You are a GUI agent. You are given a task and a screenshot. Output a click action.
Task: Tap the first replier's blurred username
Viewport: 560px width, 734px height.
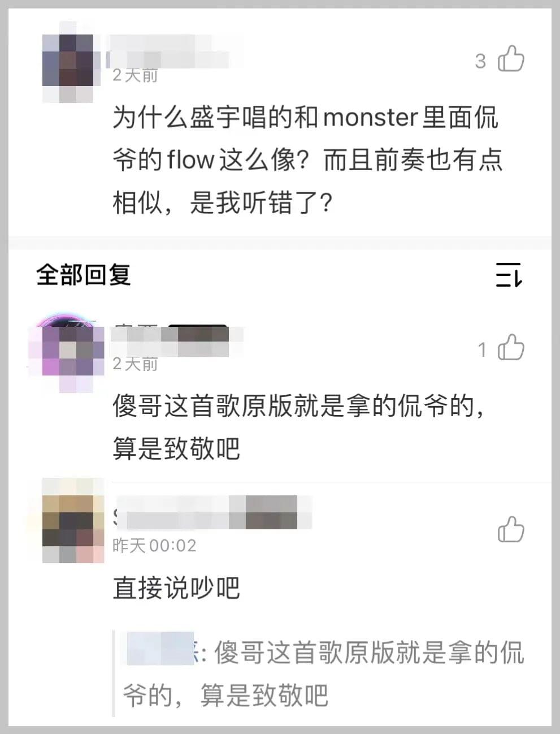point(175,340)
